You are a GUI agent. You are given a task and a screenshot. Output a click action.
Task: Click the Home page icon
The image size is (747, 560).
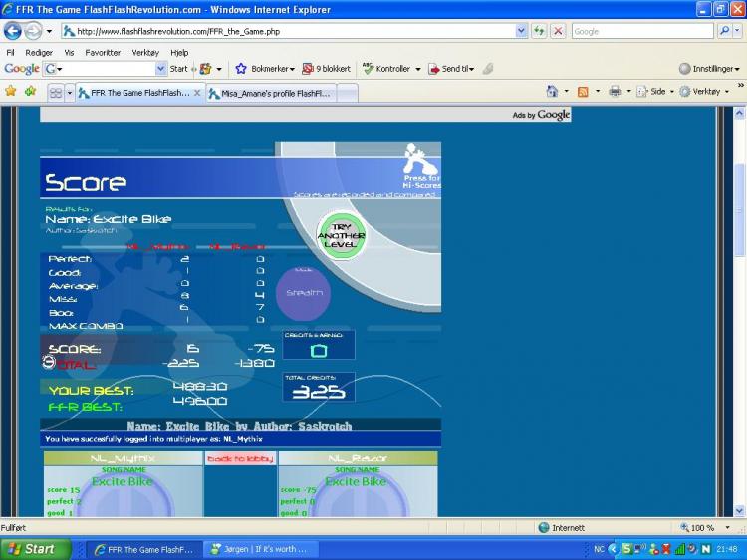pos(552,91)
